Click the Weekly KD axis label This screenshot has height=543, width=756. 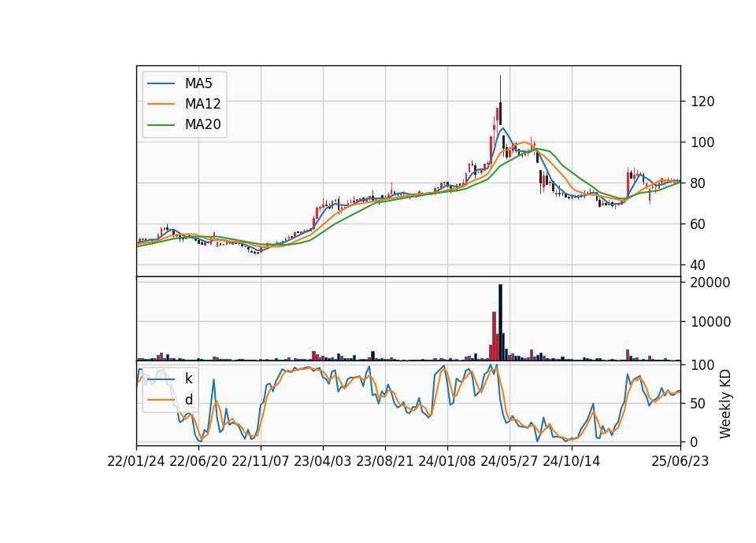tap(725, 404)
